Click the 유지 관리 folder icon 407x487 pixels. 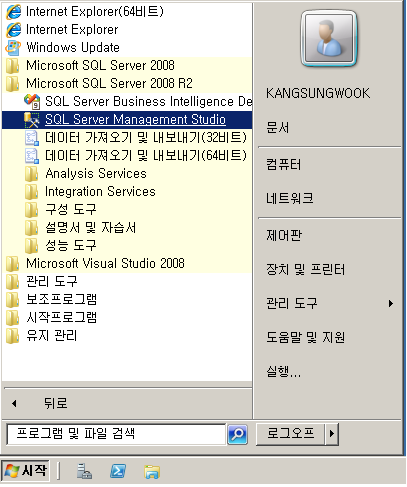point(13,336)
